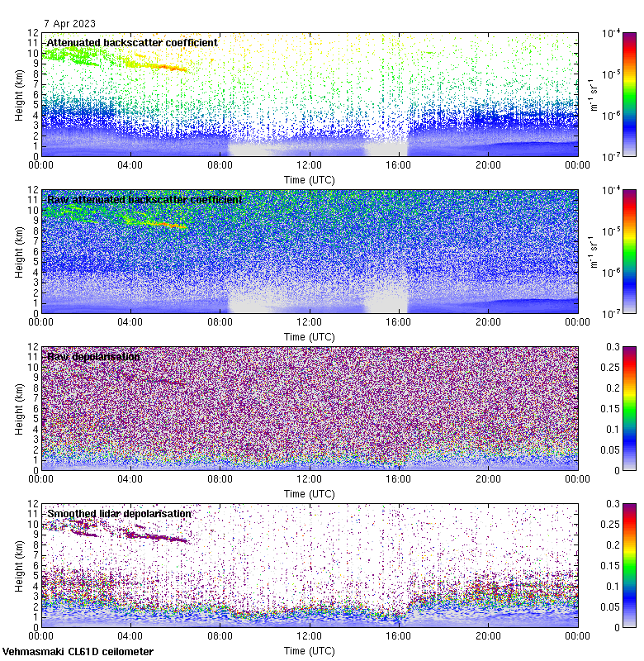Click the "Vehmasmaki CL61D ceilometer" footer label
Viewport: 644px width, 661px height.
click(x=78, y=651)
